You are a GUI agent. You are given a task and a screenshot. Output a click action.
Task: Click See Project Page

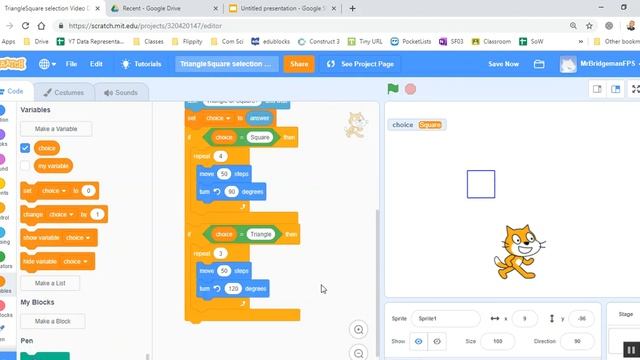click(360, 64)
